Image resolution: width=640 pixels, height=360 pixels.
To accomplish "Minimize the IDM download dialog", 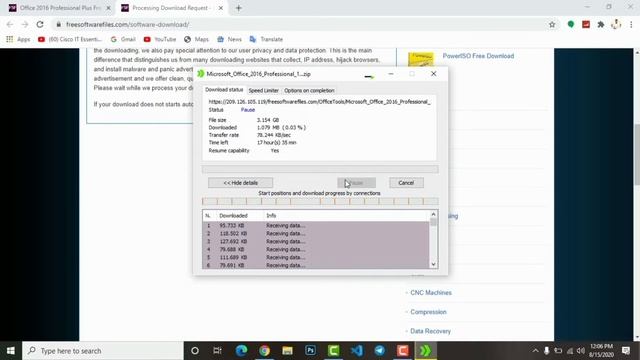I will [x=391, y=74].
